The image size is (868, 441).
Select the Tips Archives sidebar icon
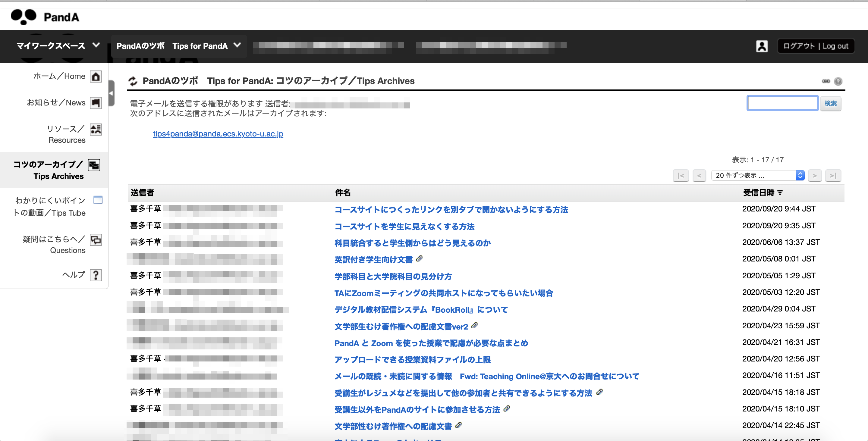[94, 165]
